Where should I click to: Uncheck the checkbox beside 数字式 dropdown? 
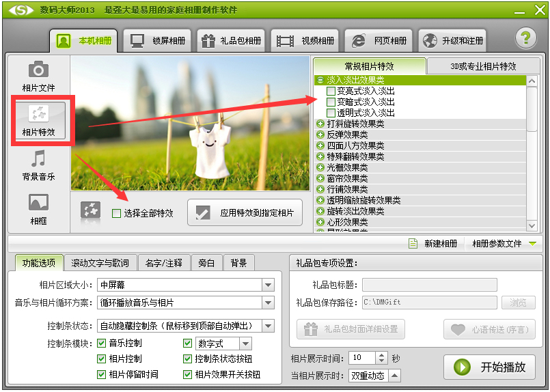[187, 343]
